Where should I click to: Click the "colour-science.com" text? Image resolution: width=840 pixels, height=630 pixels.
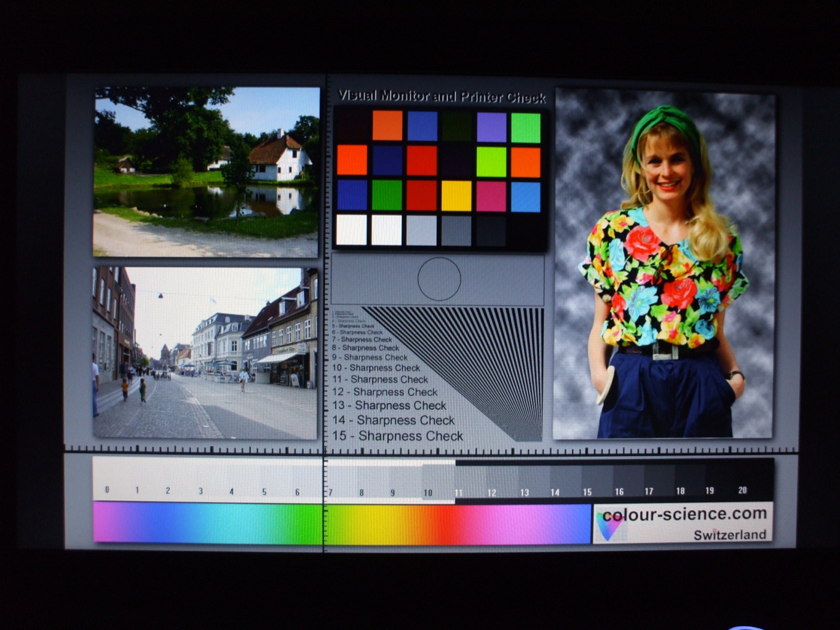(684, 514)
